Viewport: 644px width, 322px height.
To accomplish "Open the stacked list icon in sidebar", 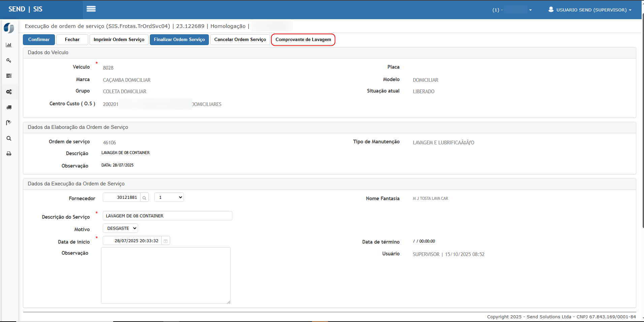I will pyautogui.click(x=9, y=76).
